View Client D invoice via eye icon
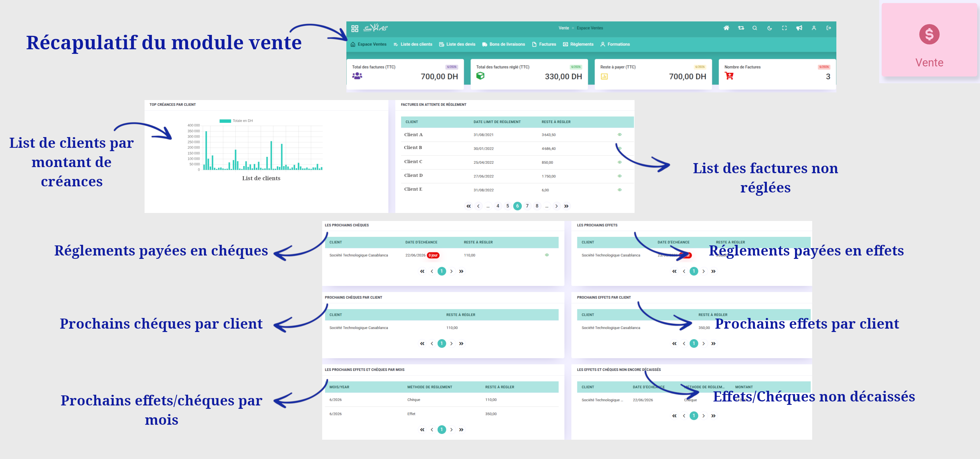 coord(619,176)
